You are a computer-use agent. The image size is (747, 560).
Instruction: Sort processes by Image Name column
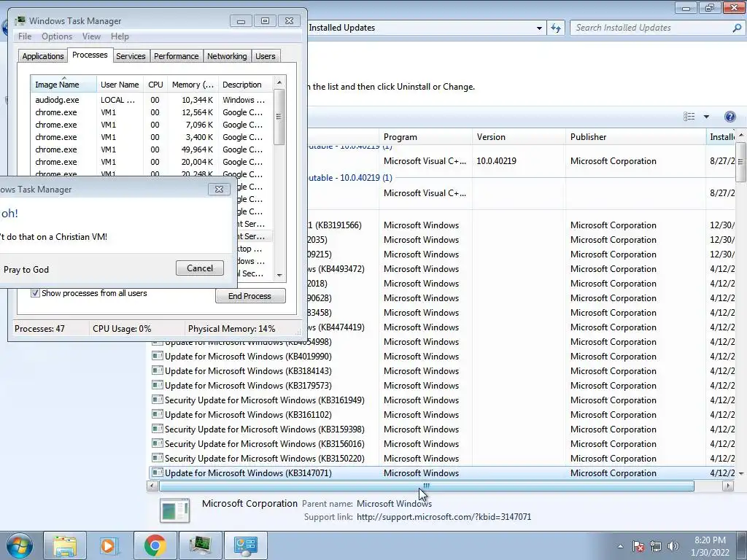coord(64,85)
